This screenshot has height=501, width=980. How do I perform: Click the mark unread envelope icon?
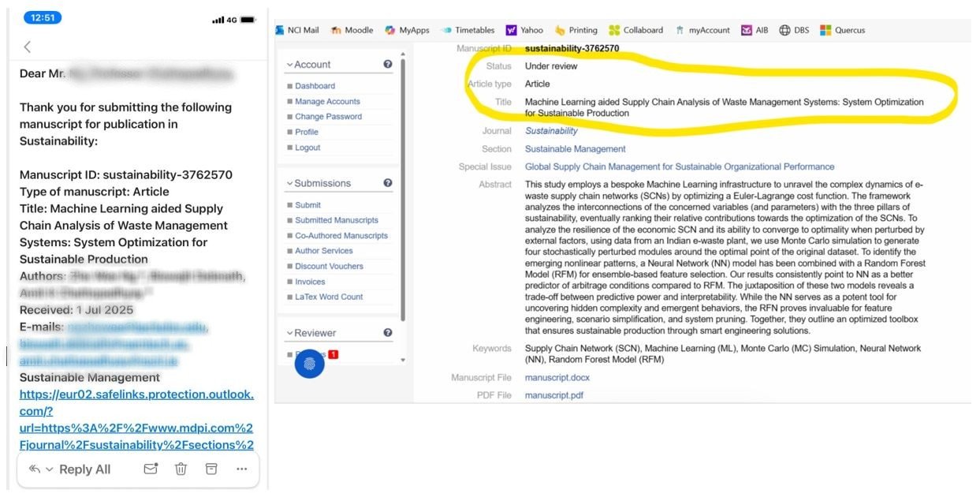(x=151, y=469)
